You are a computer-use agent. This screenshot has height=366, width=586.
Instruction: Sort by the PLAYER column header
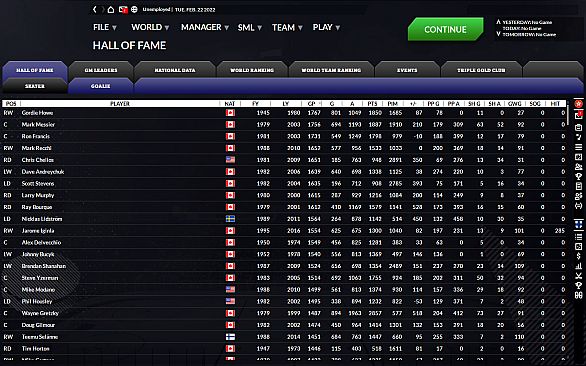120,104
